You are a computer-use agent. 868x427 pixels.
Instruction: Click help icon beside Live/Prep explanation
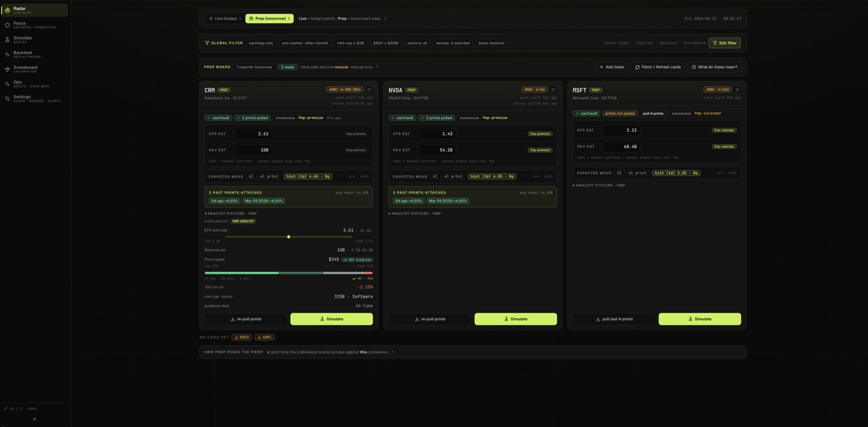385,18
